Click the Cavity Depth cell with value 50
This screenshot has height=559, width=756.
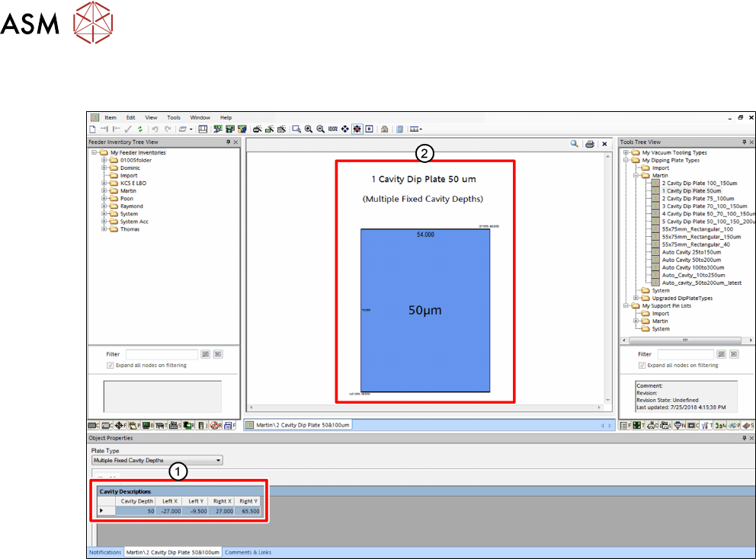pos(136,511)
